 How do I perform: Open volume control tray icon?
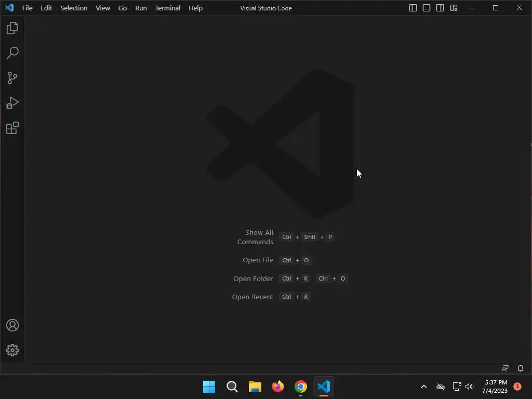[x=469, y=387]
